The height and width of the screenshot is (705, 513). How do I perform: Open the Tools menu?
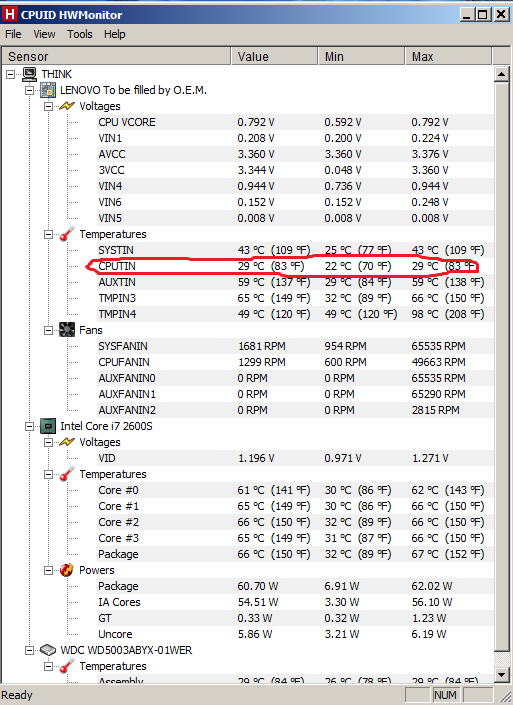(80, 34)
